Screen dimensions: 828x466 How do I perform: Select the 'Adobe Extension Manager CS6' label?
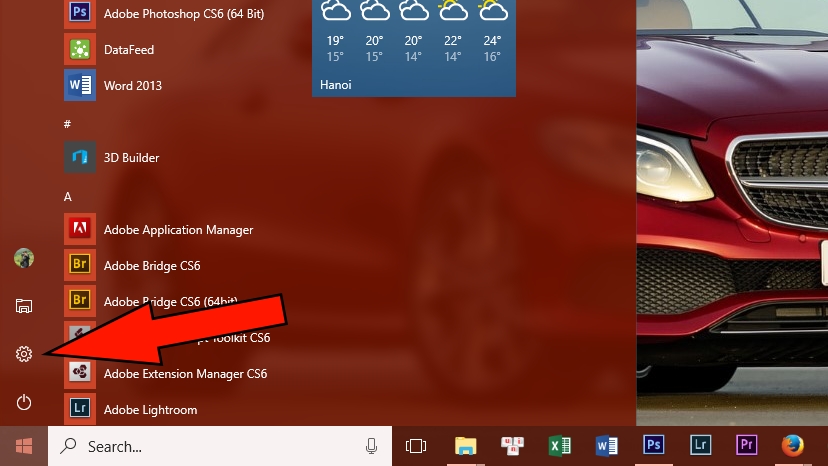click(185, 374)
